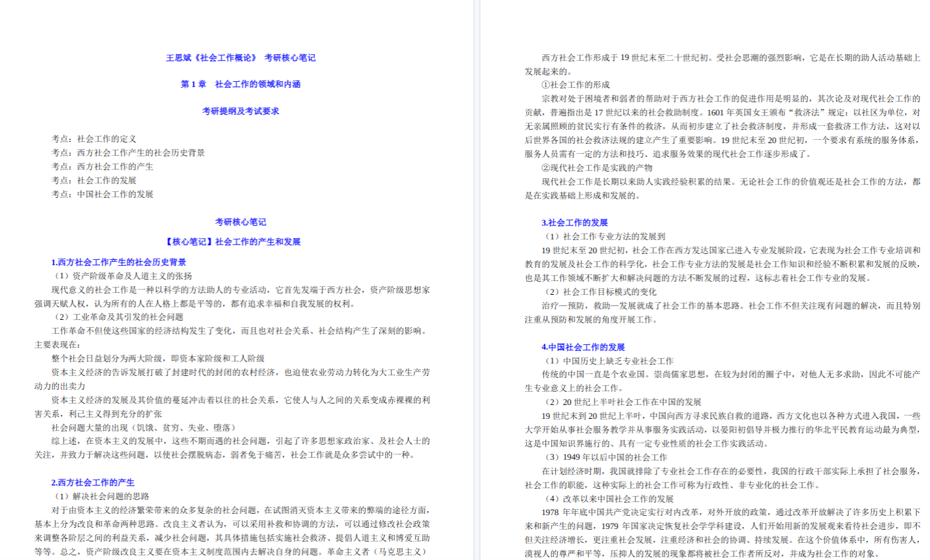The width and height of the screenshot is (930, 560).
Task: Click subheading （4）改革以来中国社会工作的发展
Action: tap(608, 499)
